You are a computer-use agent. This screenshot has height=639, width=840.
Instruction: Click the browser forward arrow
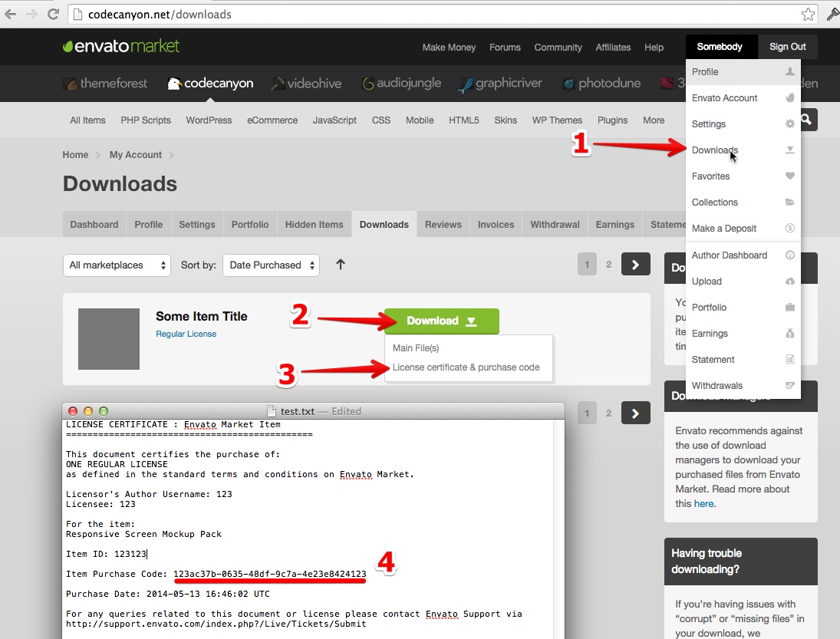point(31,15)
